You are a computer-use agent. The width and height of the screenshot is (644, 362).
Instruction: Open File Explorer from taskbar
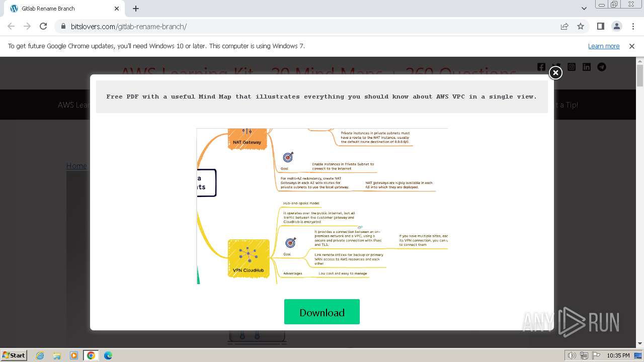[x=57, y=355]
